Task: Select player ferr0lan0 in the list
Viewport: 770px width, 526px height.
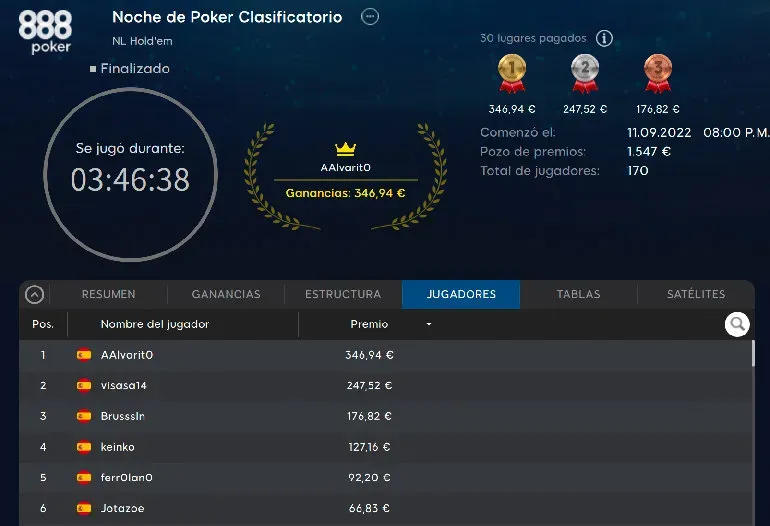Action: click(126, 477)
